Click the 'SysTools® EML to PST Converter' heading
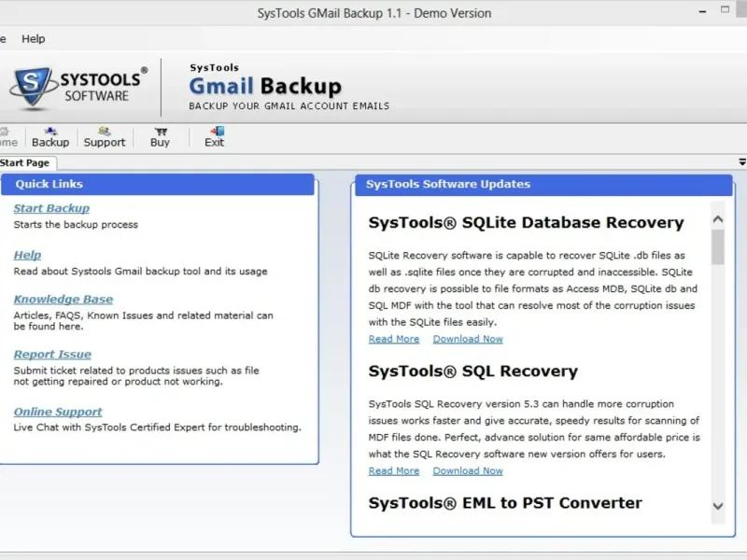Image resolution: width=747 pixels, height=560 pixels. pos(505,503)
